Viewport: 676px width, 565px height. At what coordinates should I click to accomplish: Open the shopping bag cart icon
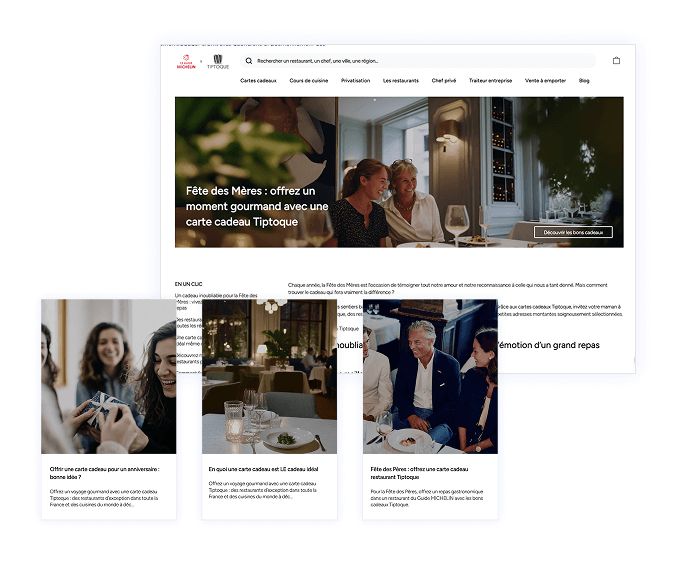[616, 61]
